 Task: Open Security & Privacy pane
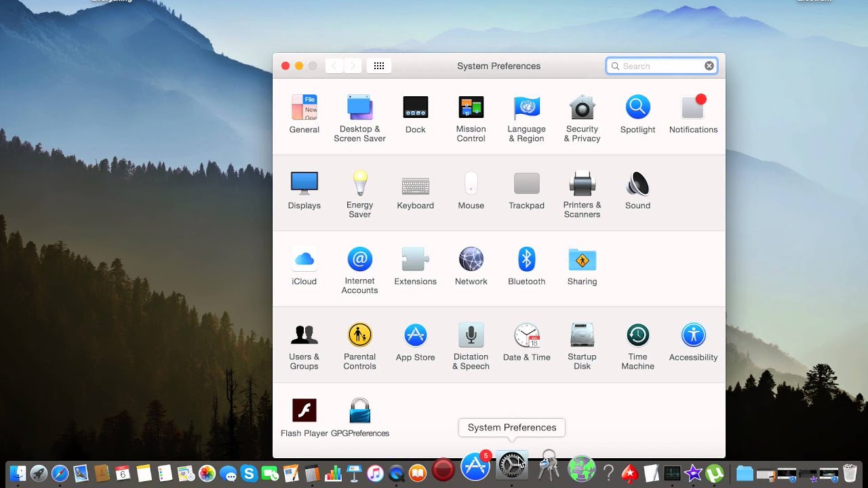point(582,119)
